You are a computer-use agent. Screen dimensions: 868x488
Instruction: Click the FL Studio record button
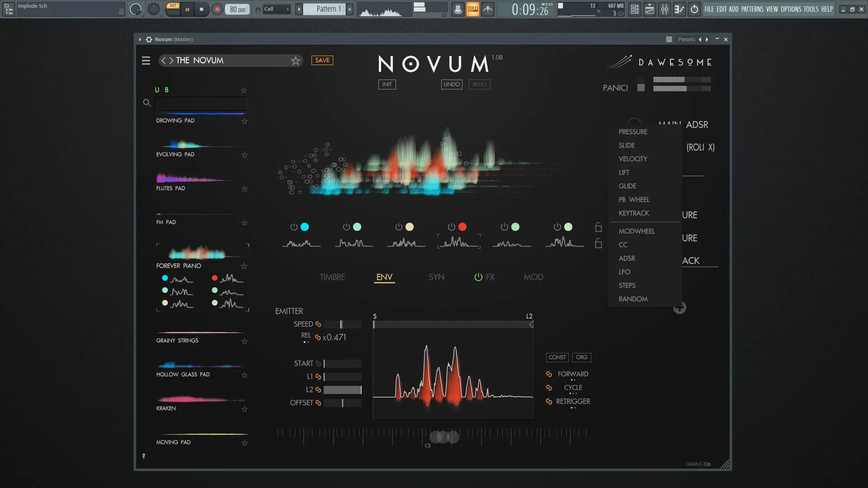pos(217,9)
